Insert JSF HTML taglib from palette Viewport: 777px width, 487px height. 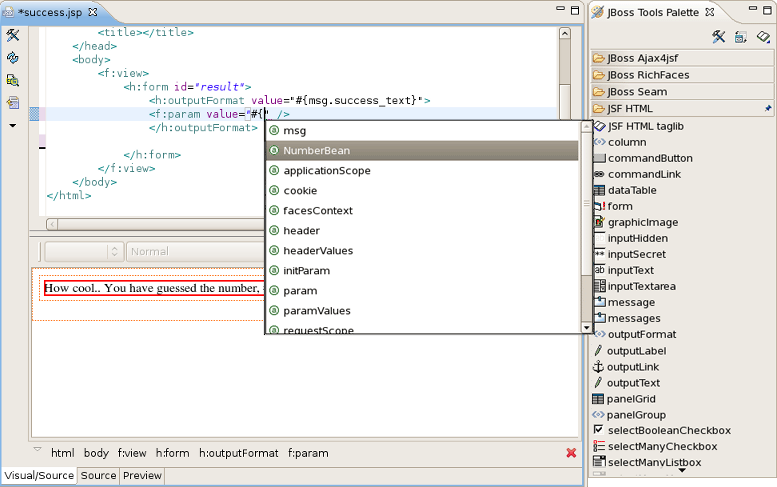coord(639,126)
